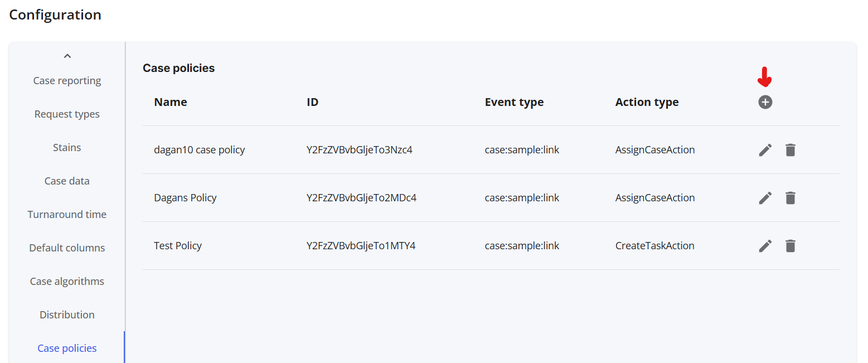Image resolution: width=868 pixels, height=363 pixels.
Task: Click the Name column header
Action: point(171,102)
